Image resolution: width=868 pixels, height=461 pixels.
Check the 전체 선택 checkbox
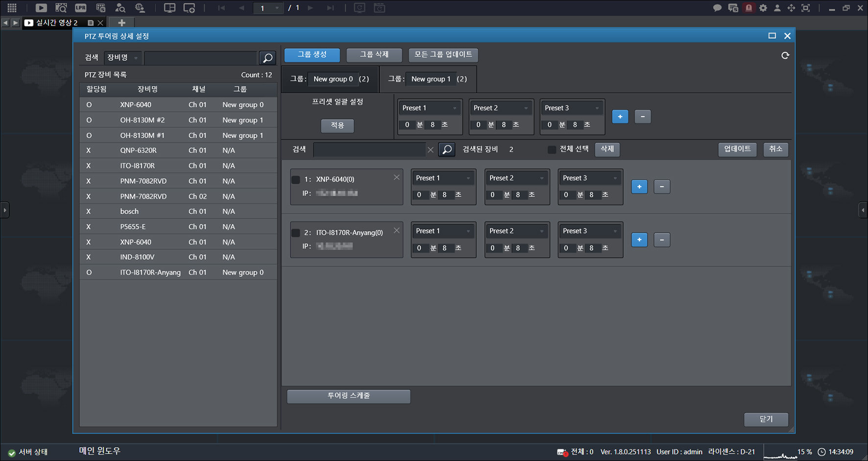(552, 149)
